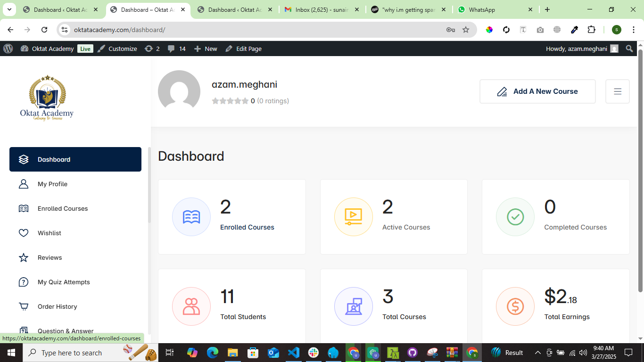Image resolution: width=644 pixels, height=362 pixels.
Task: Open My Profile in sidebar
Action: 52,184
